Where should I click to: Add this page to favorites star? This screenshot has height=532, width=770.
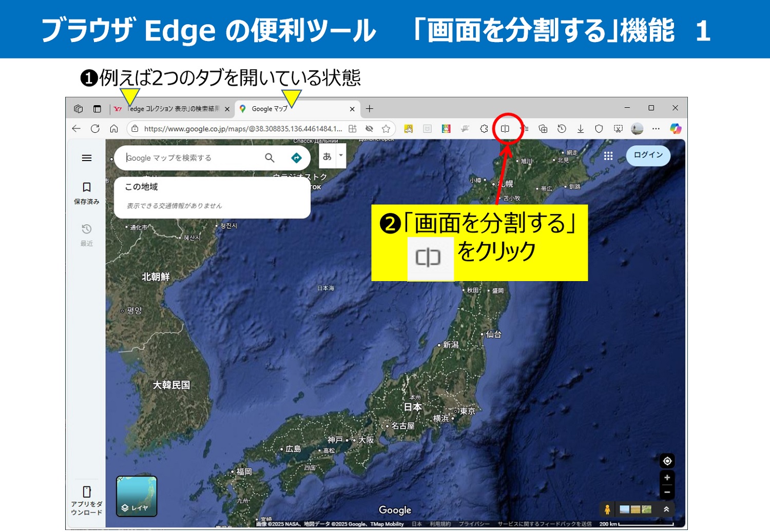pos(386,129)
